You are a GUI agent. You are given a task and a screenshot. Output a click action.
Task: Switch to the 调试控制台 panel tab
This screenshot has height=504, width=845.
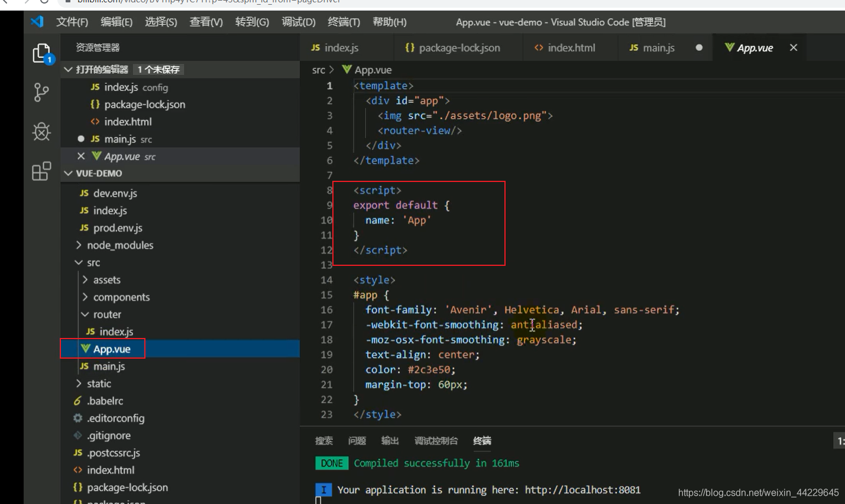(x=436, y=441)
